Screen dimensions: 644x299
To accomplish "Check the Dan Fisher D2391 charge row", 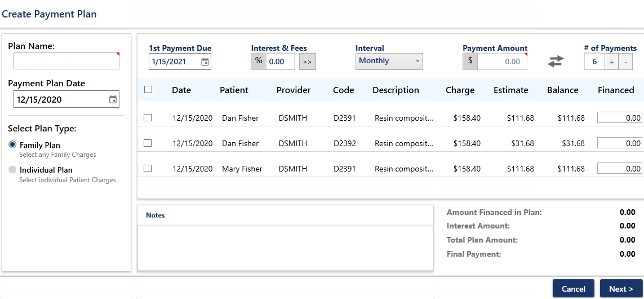I will pos(148,118).
